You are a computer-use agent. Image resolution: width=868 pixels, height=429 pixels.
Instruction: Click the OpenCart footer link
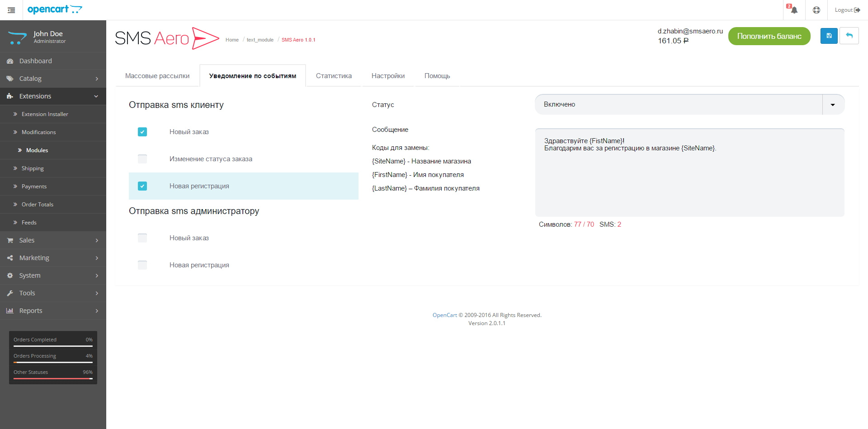coord(444,315)
